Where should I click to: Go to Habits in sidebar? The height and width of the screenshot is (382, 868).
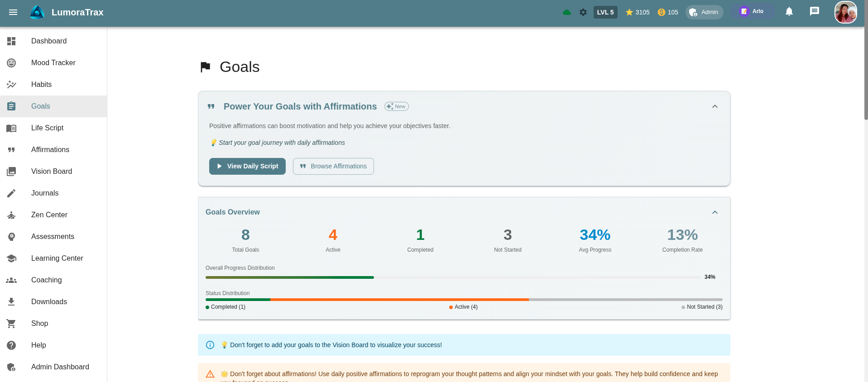click(x=41, y=85)
